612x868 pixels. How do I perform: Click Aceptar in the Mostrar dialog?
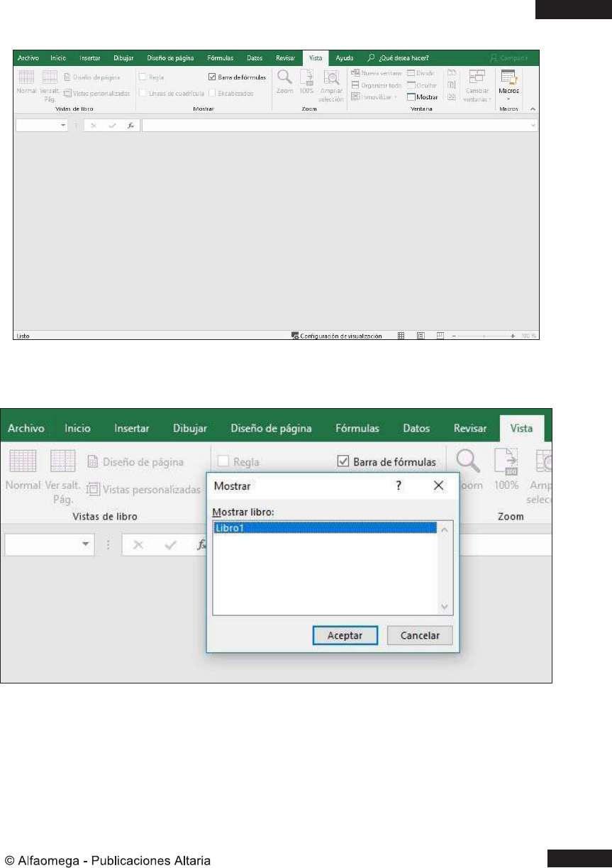click(x=345, y=635)
